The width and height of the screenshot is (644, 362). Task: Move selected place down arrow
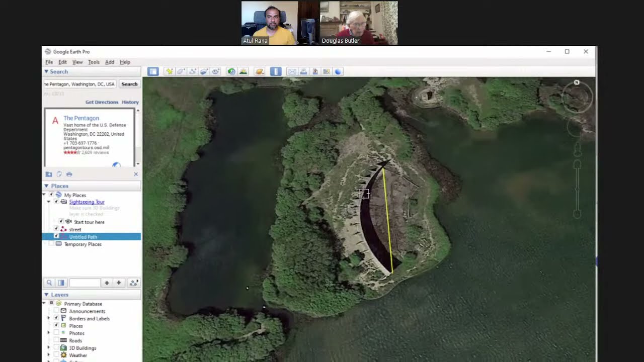[x=119, y=283]
